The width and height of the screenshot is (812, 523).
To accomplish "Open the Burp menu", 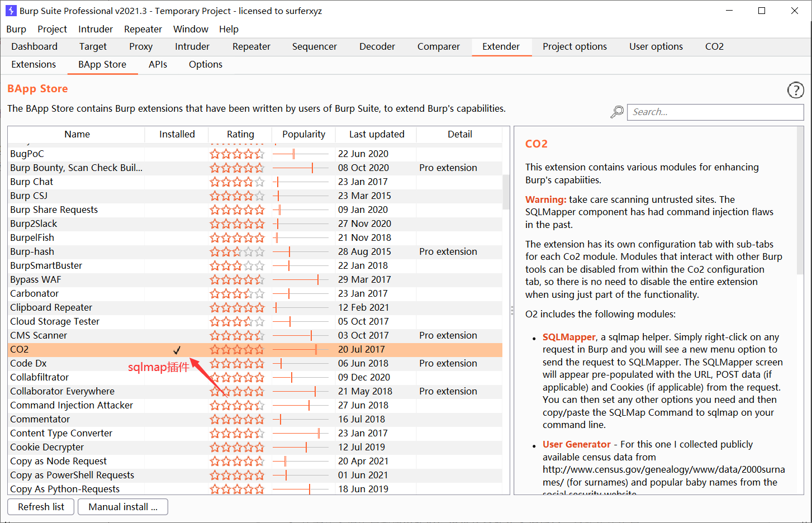I will (x=16, y=29).
